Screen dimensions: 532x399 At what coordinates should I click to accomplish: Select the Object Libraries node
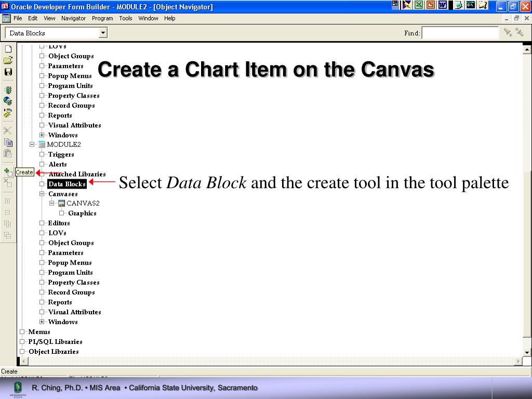pyautogui.click(x=54, y=352)
